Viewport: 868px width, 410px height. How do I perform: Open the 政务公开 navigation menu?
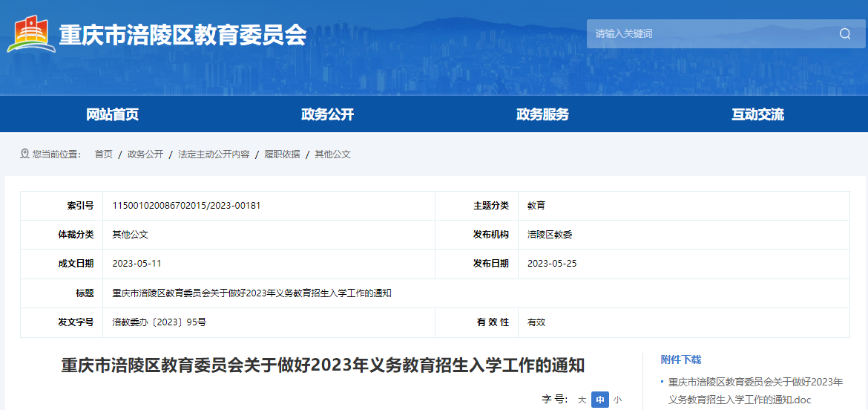click(327, 114)
